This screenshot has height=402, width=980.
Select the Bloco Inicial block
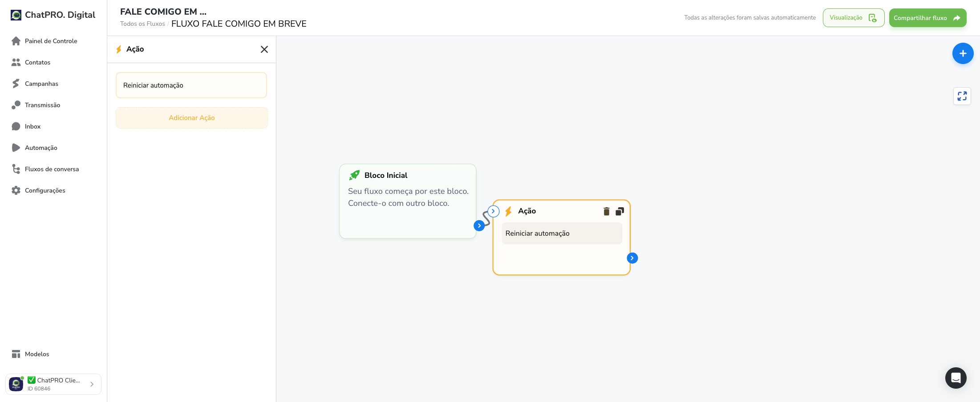tap(408, 201)
